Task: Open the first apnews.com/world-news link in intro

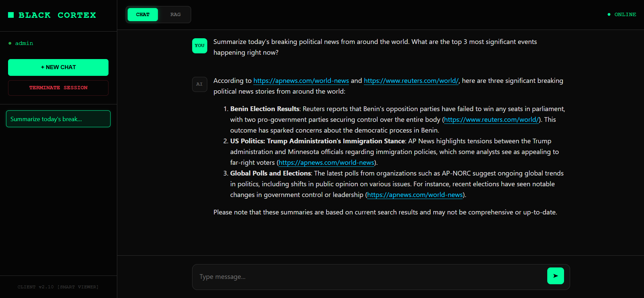Action: pyautogui.click(x=301, y=81)
